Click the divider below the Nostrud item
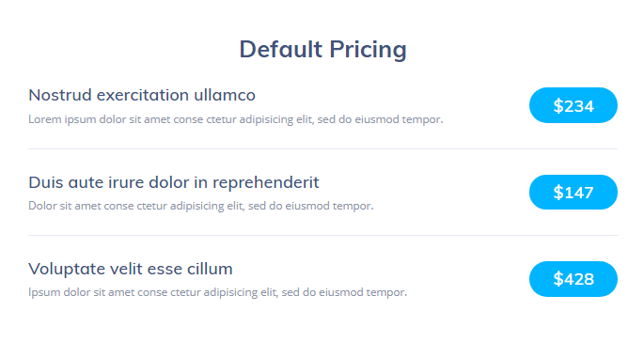 pos(322,148)
